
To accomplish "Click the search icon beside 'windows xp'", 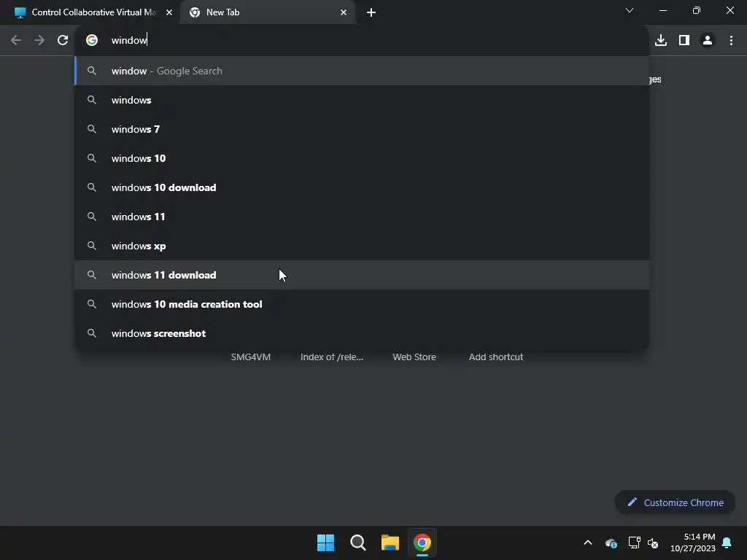I will coord(92,246).
